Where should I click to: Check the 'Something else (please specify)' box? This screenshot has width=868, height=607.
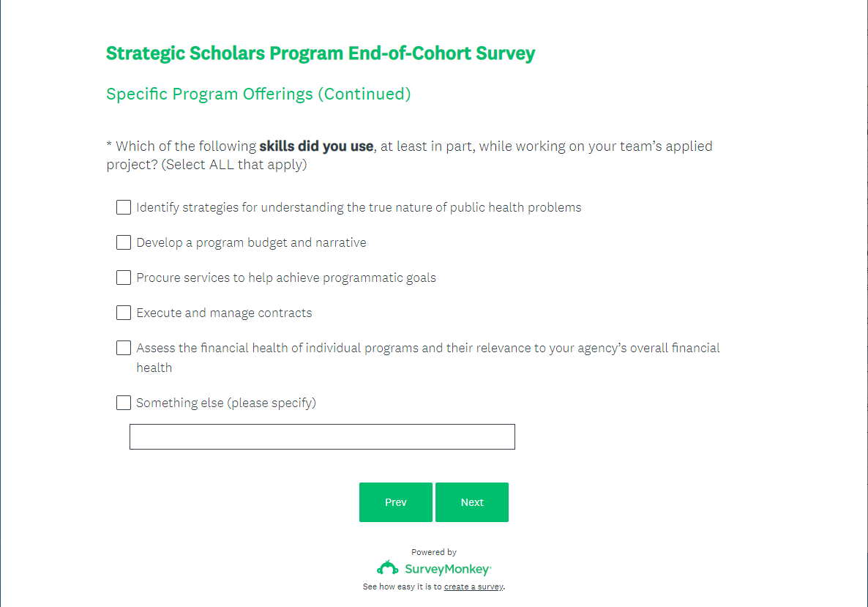click(124, 403)
